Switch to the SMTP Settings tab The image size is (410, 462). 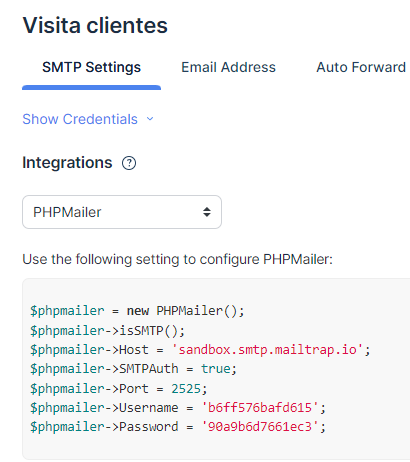[91, 67]
